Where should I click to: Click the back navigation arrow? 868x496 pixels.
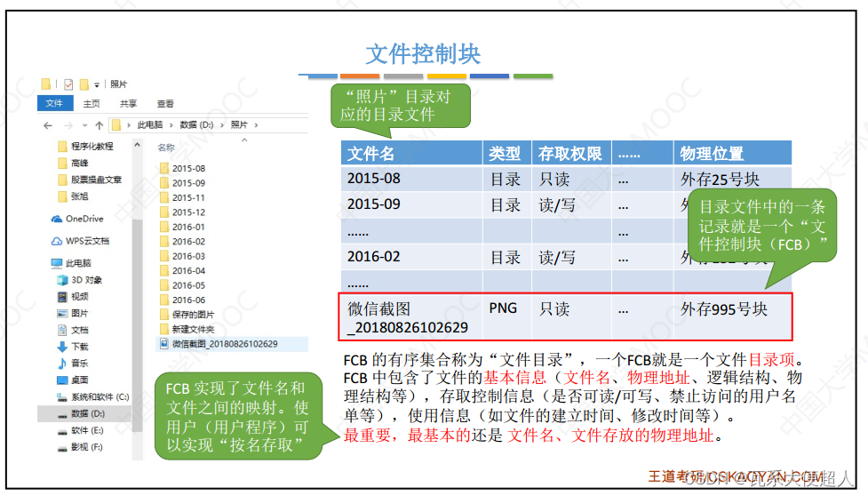coord(48,125)
